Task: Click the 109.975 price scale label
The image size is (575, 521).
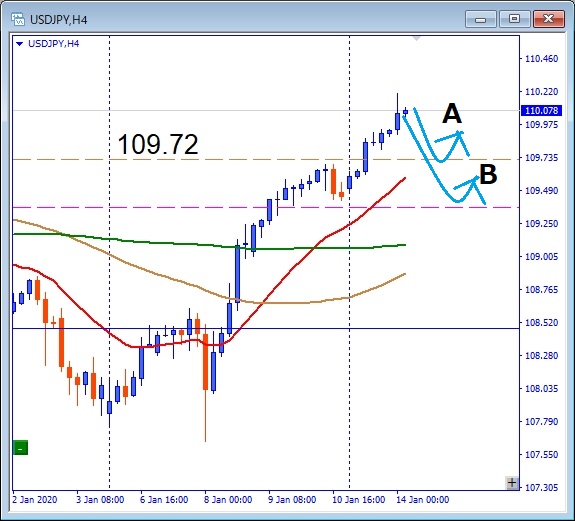Action: [x=542, y=125]
